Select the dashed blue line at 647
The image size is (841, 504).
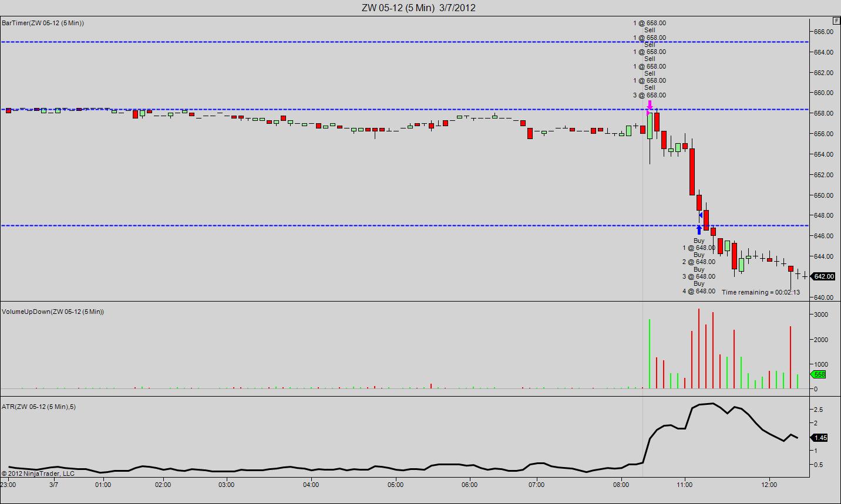point(405,225)
